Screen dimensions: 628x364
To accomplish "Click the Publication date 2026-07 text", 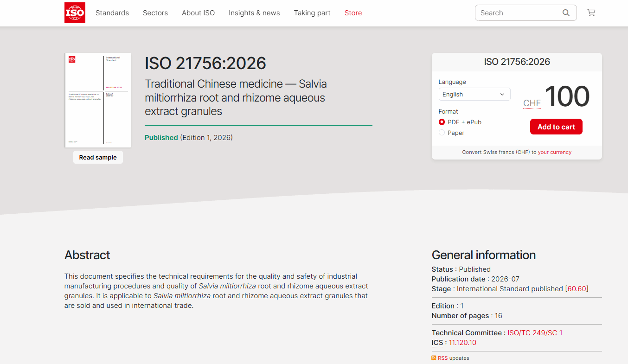I will tap(475, 279).
